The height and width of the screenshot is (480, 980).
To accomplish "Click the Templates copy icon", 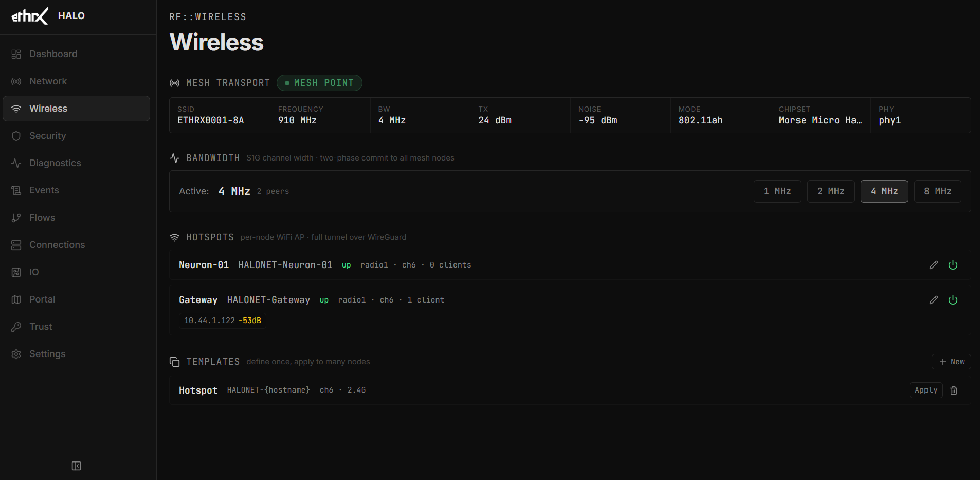I will [175, 362].
